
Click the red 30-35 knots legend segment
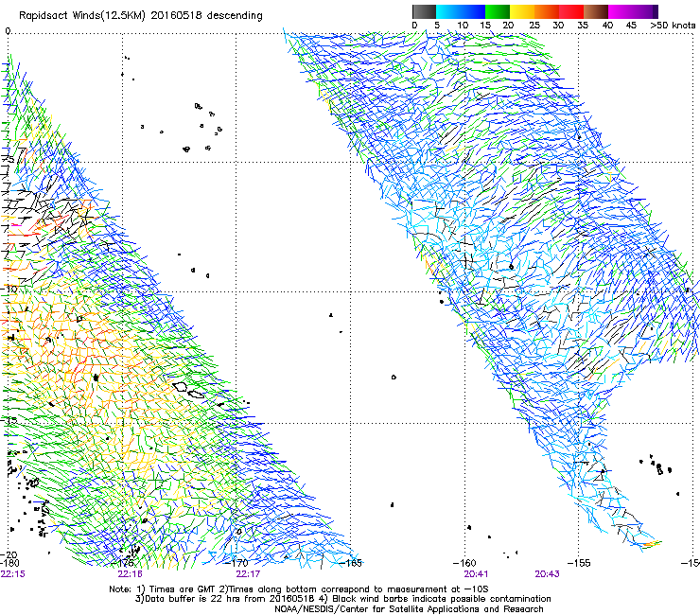point(571,11)
